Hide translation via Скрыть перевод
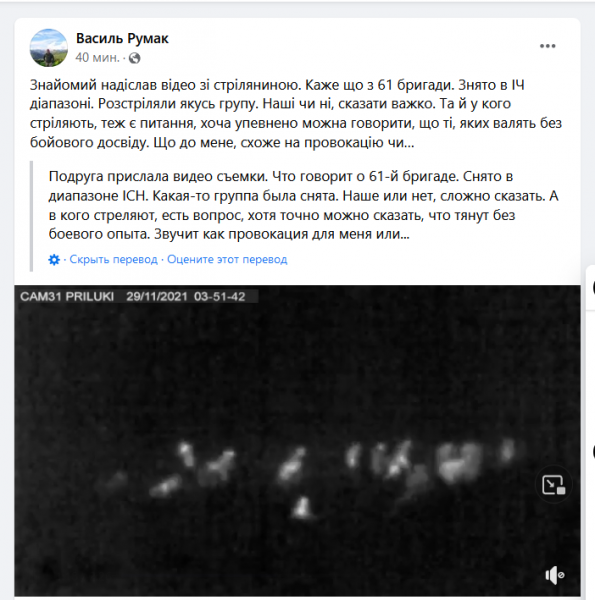Image resolution: width=595 pixels, height=600 pixels. pos(113,259)
